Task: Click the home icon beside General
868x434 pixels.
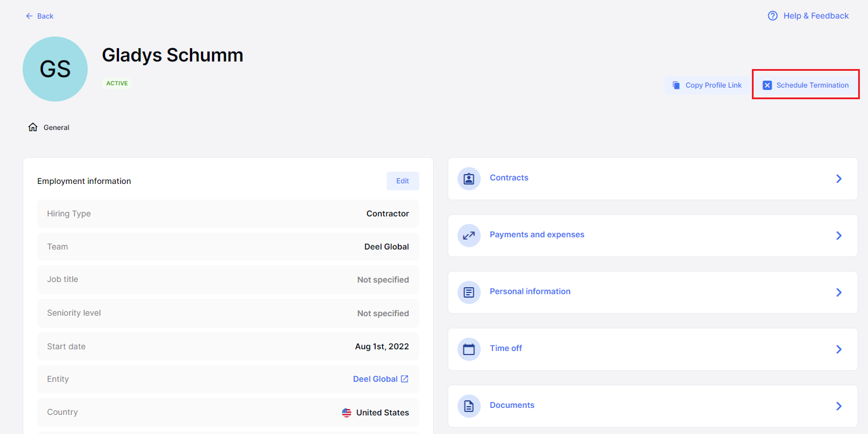Action: (x=33, y=127)
